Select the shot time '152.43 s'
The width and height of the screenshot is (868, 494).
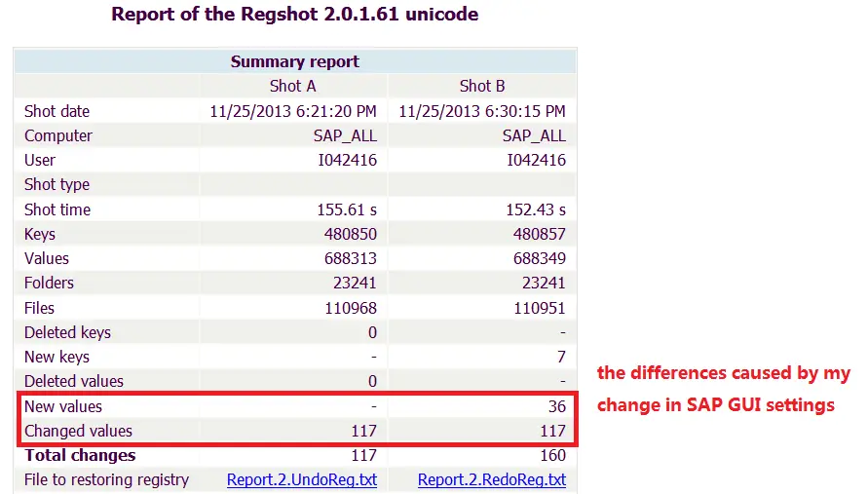point(536,209)
